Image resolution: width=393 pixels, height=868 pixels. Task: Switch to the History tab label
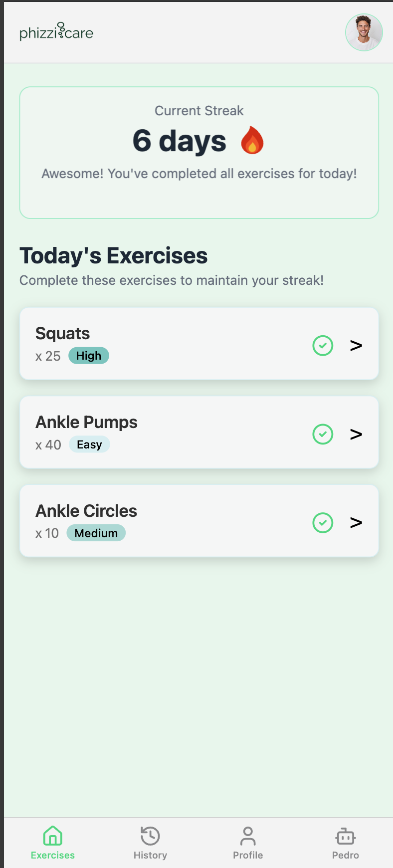(150, 855)
